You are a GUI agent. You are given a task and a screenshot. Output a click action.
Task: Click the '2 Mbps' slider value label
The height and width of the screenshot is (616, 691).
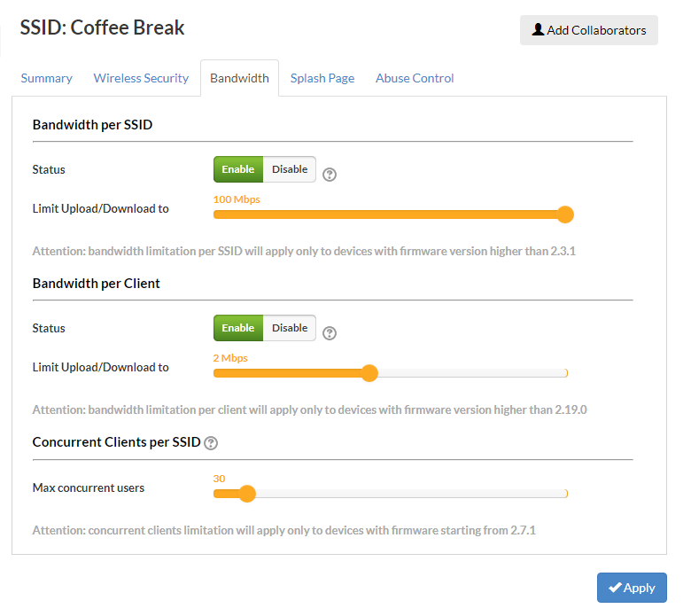[x=230, y=358]
